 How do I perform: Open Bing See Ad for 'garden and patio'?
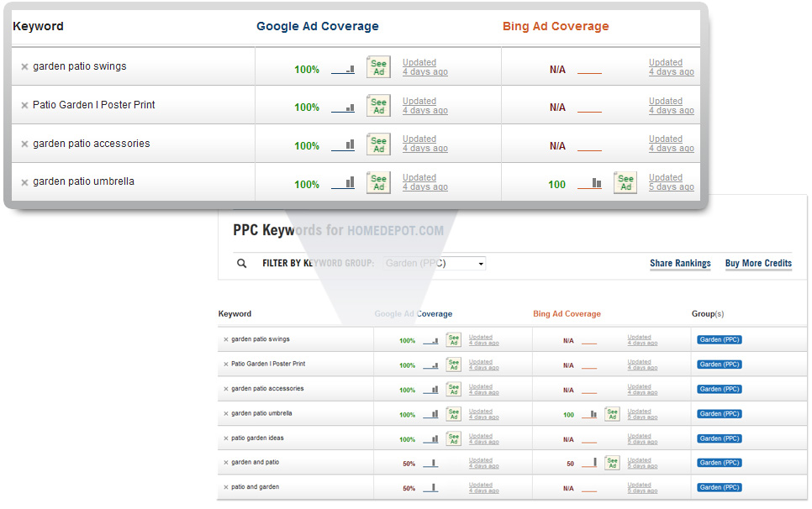tap(613, 463)
